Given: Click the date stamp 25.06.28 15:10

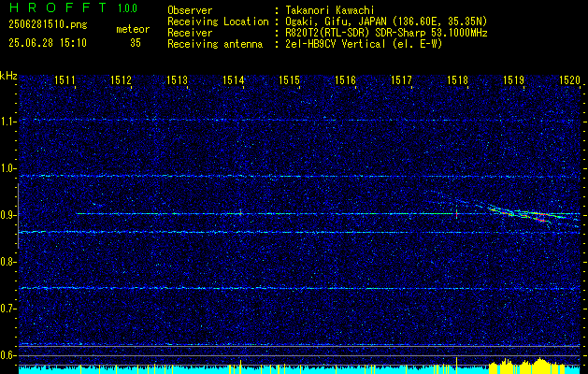Looking at the screenshot, I should [48, 43].
